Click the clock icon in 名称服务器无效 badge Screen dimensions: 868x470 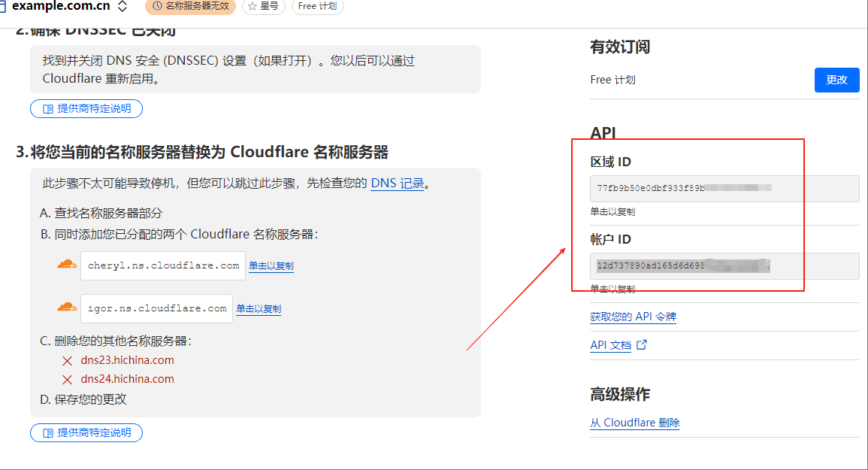(x=156, y=6)
